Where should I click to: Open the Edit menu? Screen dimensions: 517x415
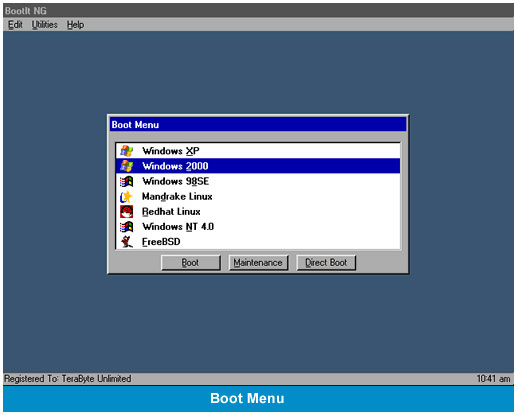[x=15, y=25]
